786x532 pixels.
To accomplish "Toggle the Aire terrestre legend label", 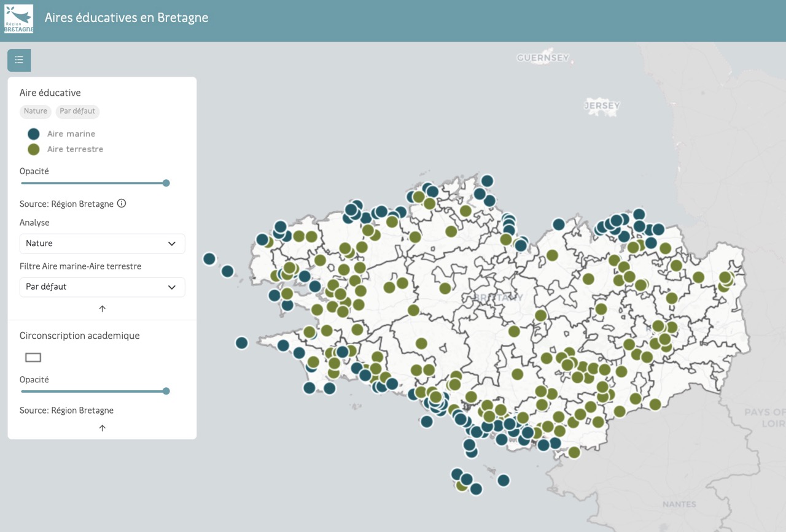I will pyautogui.click(x=75, y=149).
